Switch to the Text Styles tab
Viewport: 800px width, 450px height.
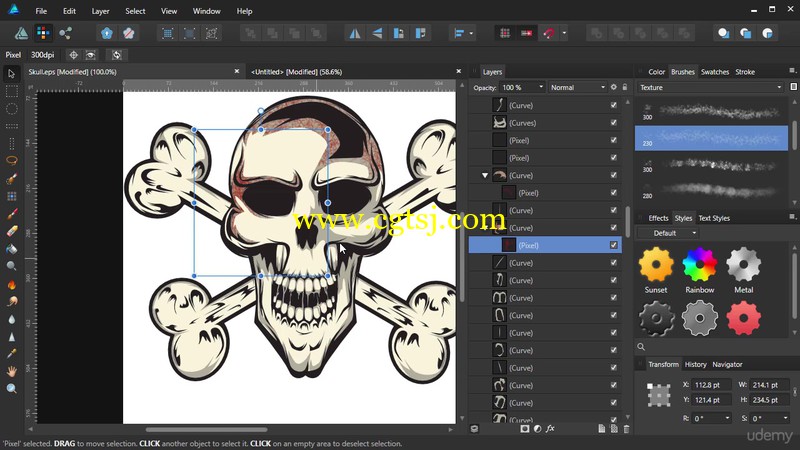[714, 218]
